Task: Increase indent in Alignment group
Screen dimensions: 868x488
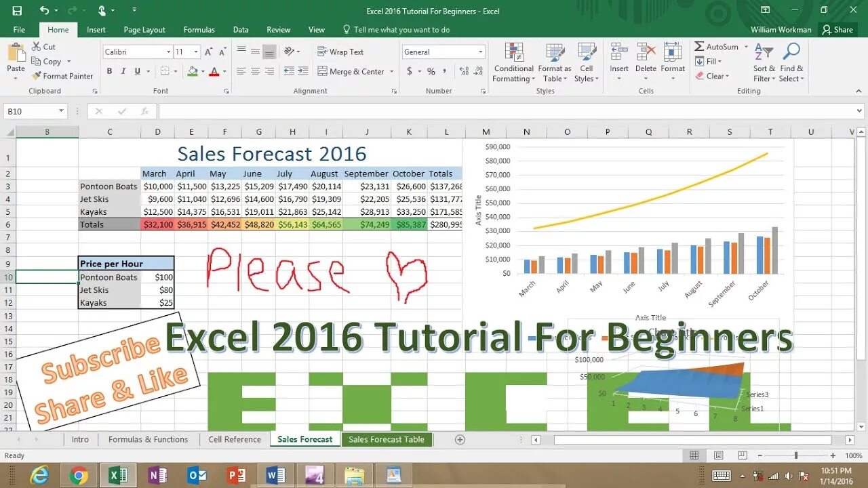Action: pyautogui.click(x=302, y=71)
